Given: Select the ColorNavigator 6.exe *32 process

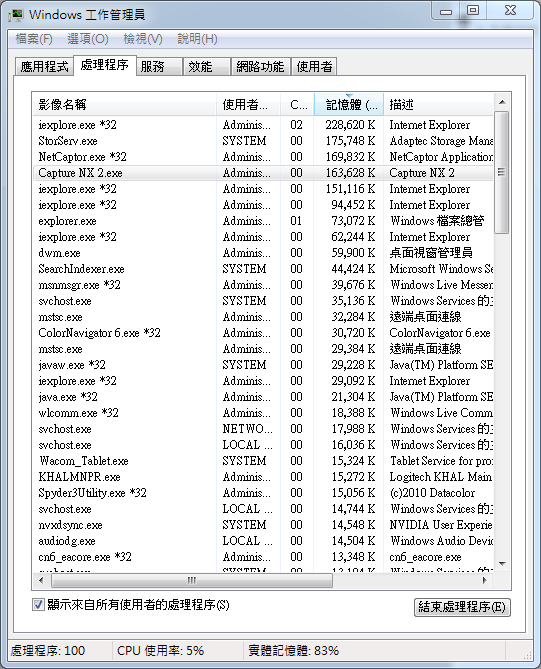Looking at the screenshot, I should tap(263, 333).
